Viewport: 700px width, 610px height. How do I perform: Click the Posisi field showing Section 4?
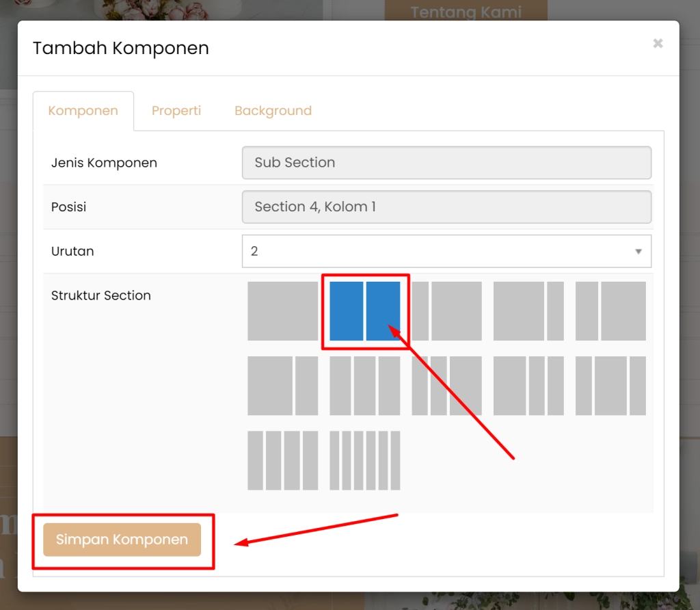click(x=446, y=207)
